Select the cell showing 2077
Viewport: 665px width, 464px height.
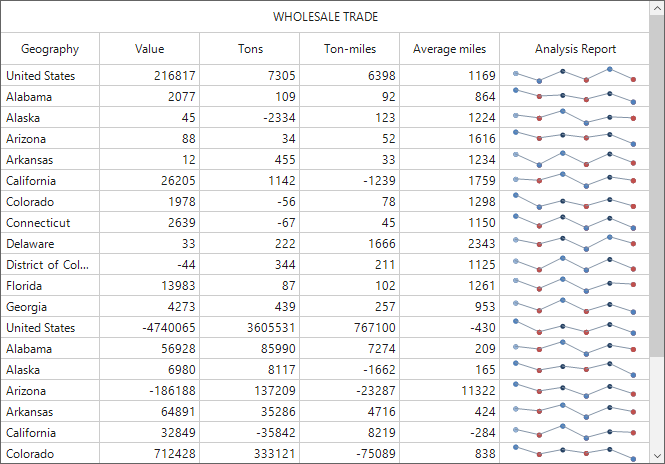(x=149, y=96)
